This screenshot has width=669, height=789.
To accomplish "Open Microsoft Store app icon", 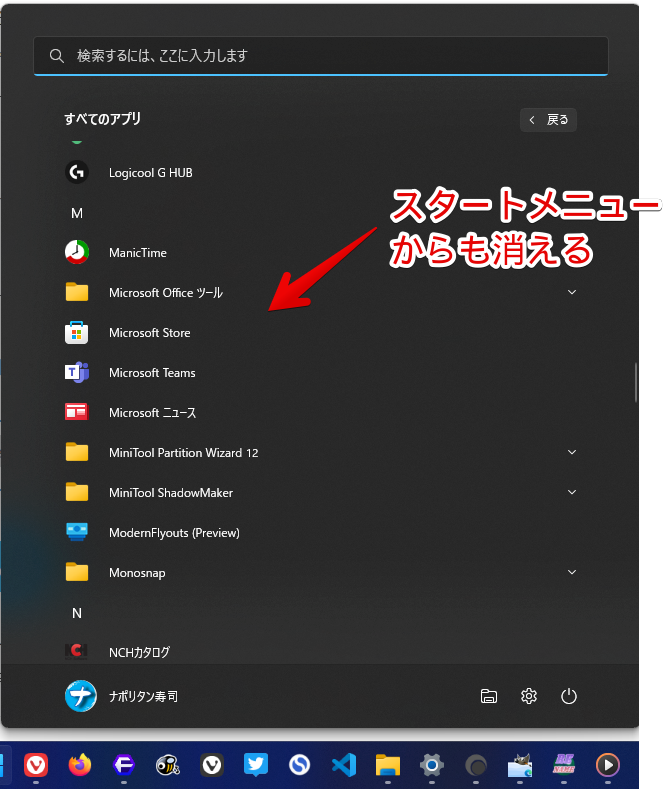I will [x=77, y=333].
